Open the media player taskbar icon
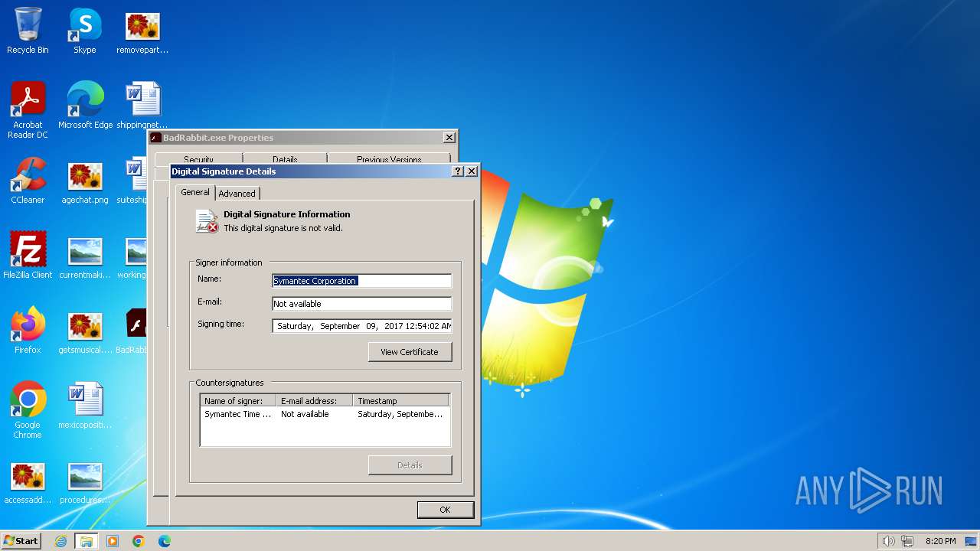 click(x=113, y=541)
